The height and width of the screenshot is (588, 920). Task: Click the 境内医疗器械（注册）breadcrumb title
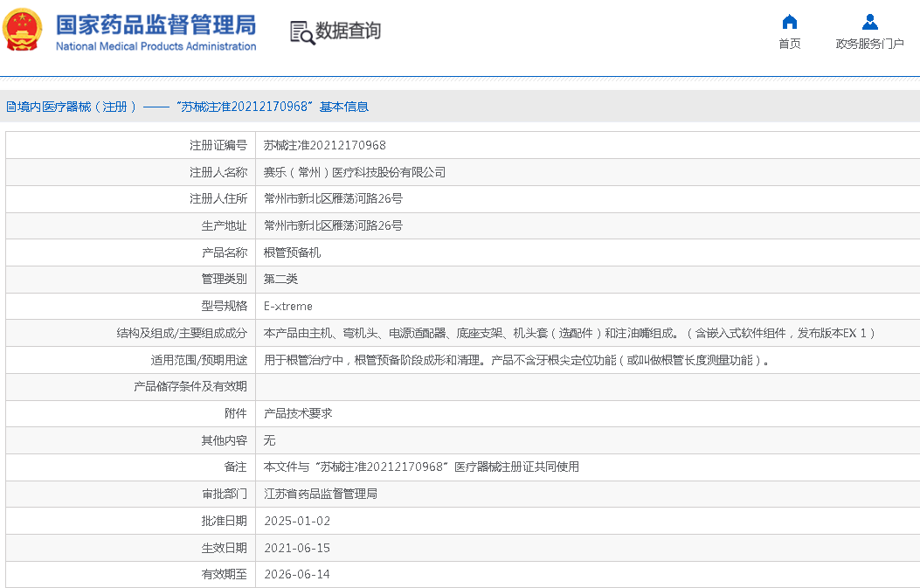tap(72, 107)
